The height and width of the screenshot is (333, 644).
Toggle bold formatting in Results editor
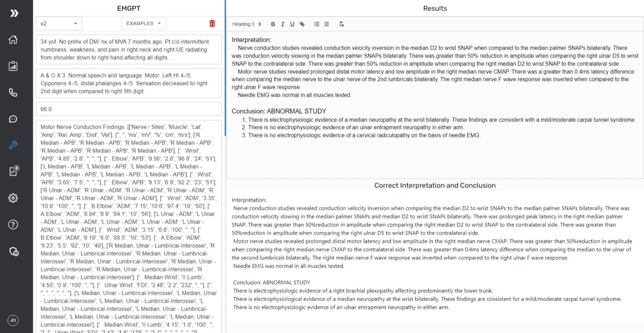point(273,24)
